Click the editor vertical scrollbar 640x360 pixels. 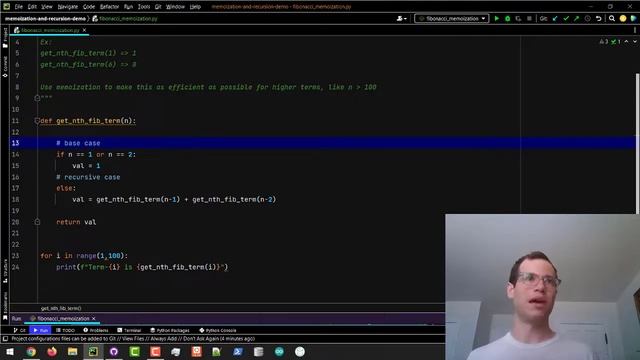coord(638,143)
